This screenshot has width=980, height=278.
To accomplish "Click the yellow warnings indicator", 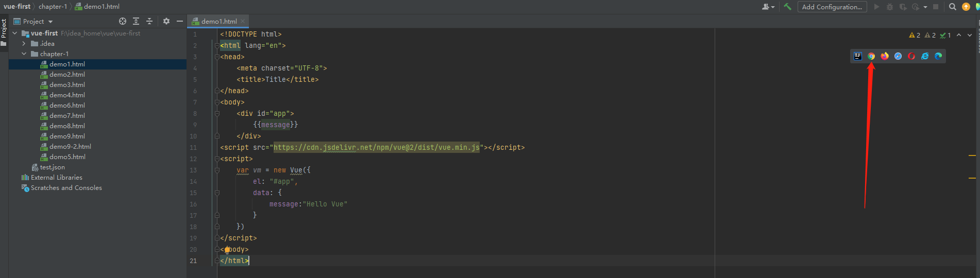I will [915, 35].
